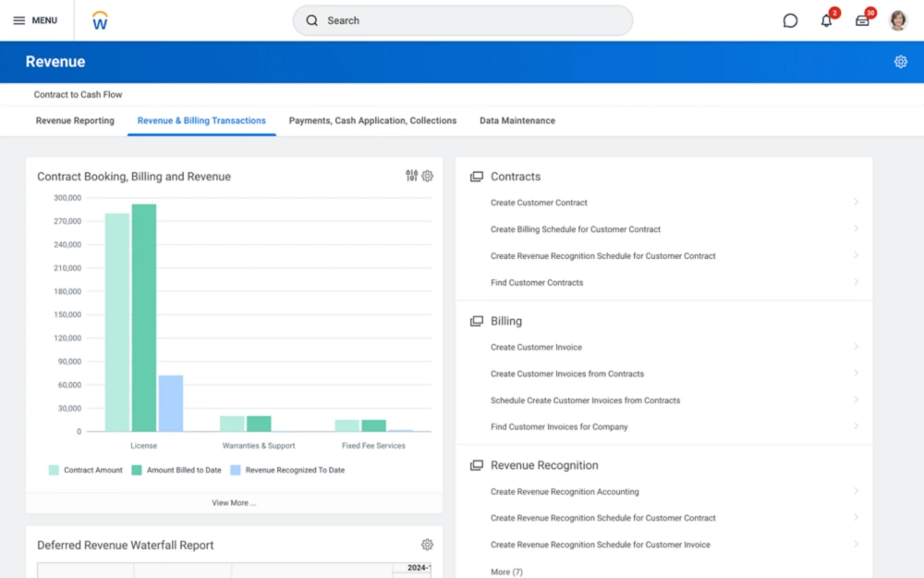Open chart filter sliders icon
The image size is (924, 578).
pyautogui.click(x=412, y=176)
